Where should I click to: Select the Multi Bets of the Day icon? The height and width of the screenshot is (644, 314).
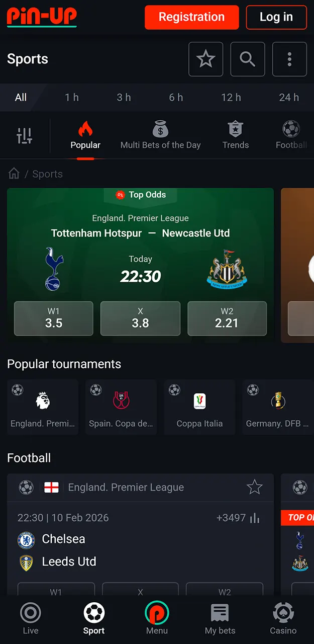(160, 130)
